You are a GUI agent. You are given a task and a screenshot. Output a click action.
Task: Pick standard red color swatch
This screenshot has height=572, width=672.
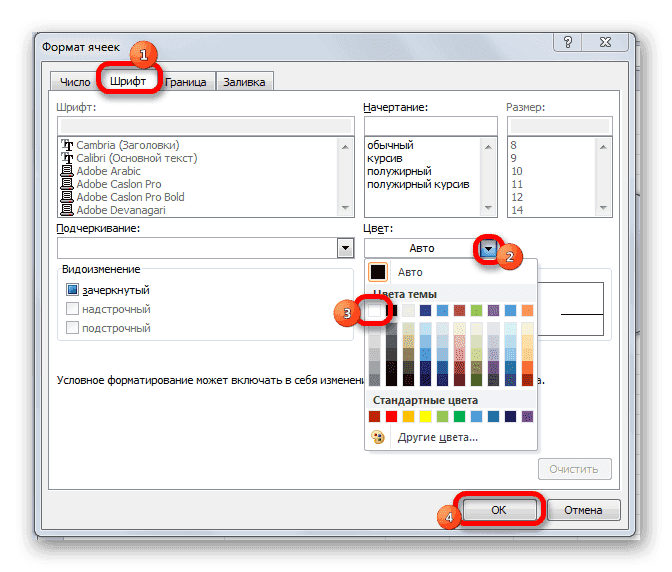pos(391,416)
